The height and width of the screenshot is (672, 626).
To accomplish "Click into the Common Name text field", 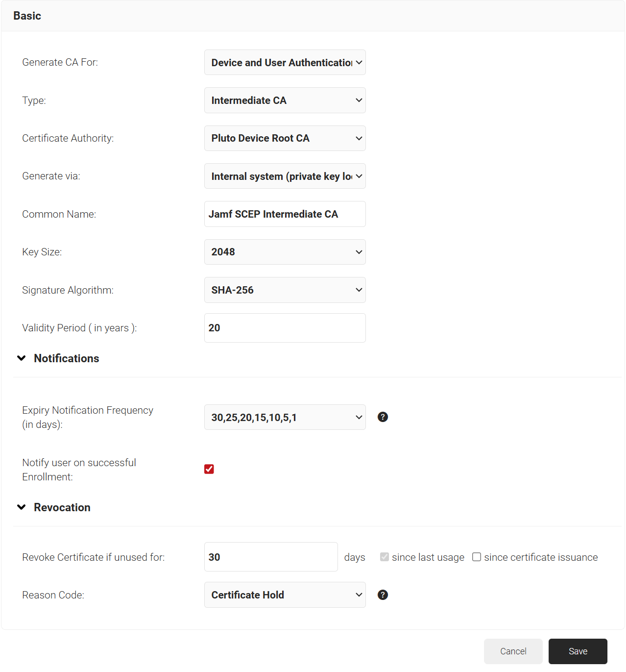I will click(x=285, y=214).
